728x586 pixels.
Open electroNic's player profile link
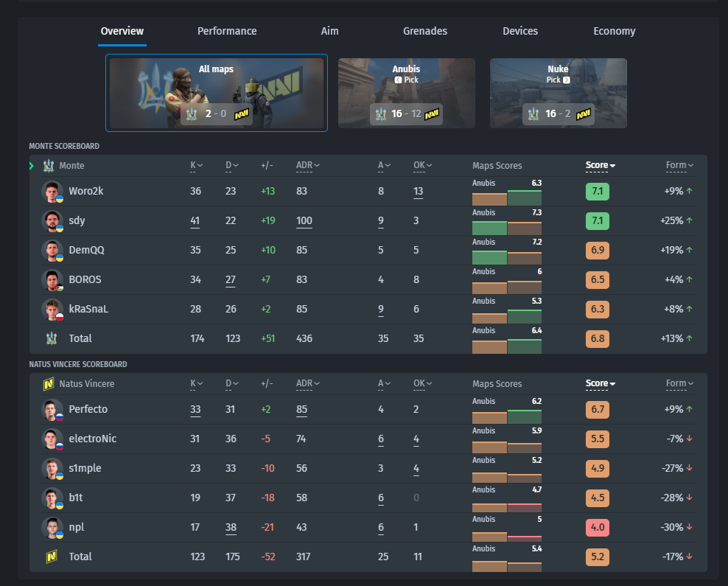pos(92,439)
